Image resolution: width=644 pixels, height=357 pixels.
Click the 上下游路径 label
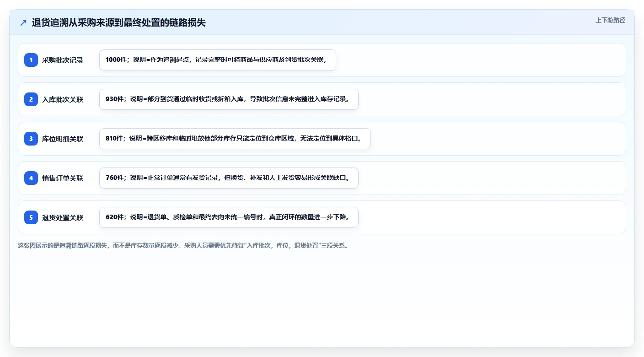610,20
